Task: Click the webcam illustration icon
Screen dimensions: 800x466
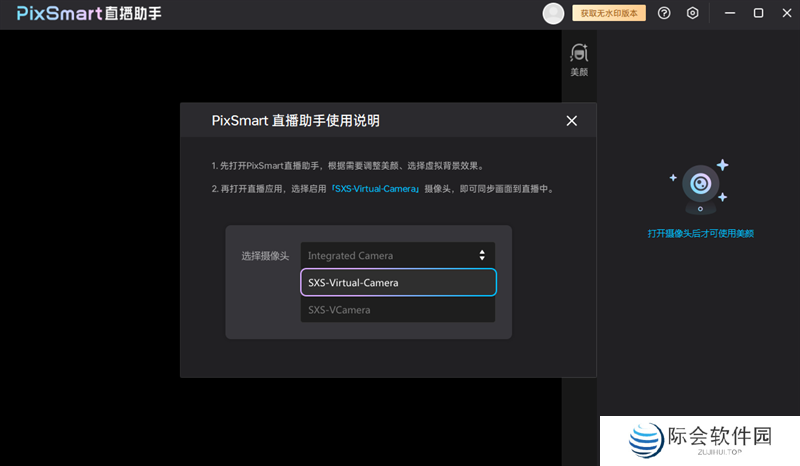Action: click(700, 187)
